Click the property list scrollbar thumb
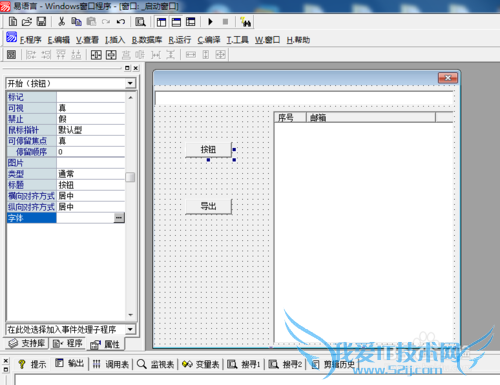 130,177
